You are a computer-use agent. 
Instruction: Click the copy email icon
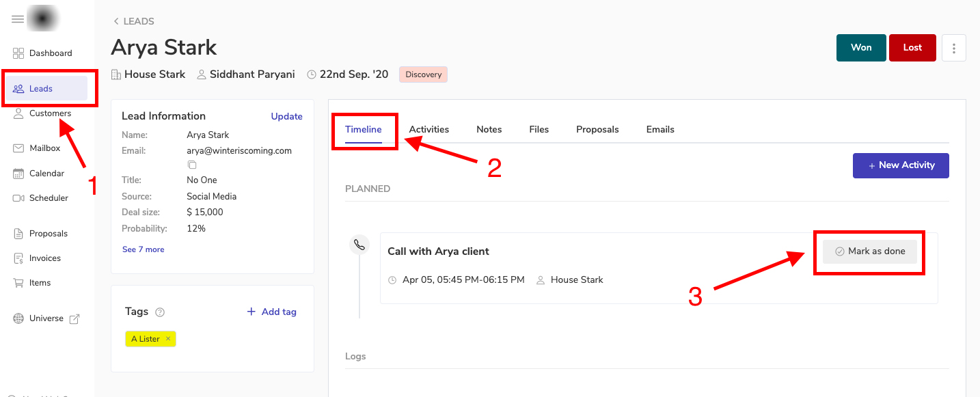point(192,165)
